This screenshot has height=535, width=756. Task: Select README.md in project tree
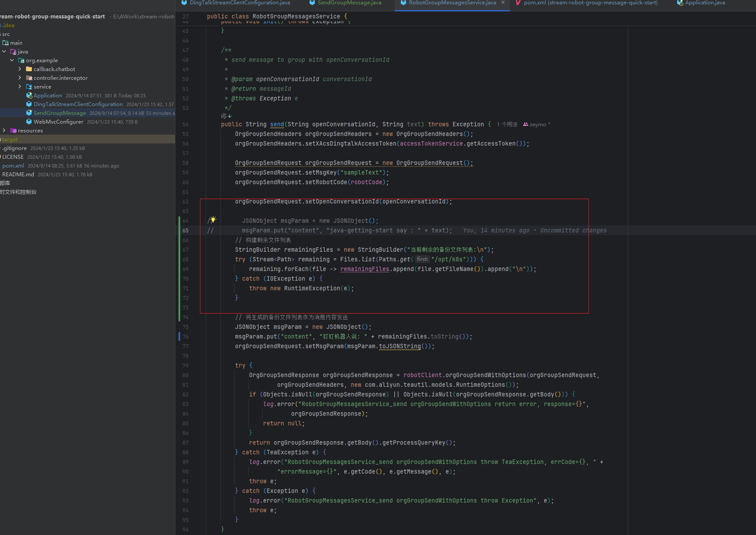pyautogui.click(x=88, y=175)
